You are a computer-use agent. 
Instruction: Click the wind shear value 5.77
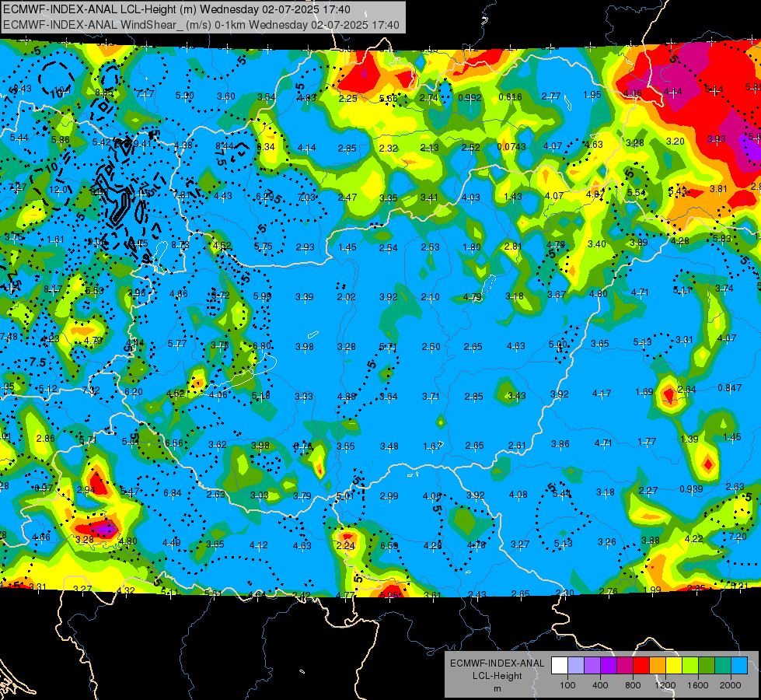coord(177,344)
